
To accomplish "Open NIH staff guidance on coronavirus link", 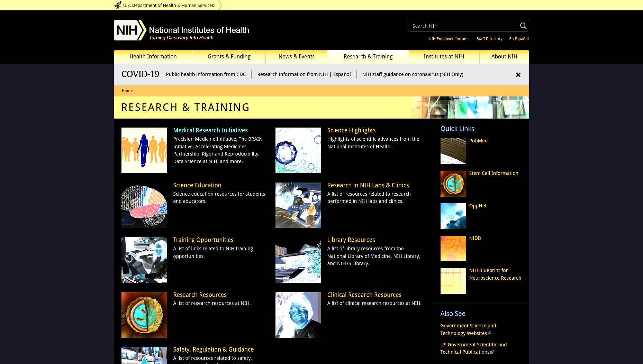I will coord(413,74).
